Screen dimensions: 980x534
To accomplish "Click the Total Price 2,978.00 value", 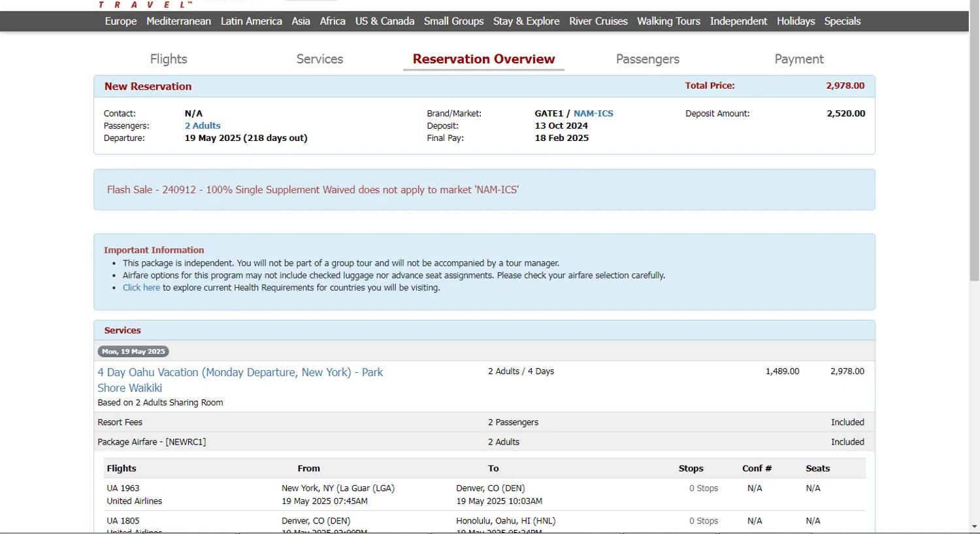I will 845,86.
